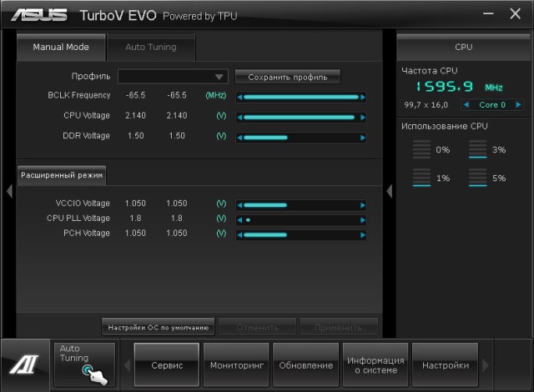Go to the previous bottom menu items arrow
This screenshot has height=392, width=534.
pos(127,365)
